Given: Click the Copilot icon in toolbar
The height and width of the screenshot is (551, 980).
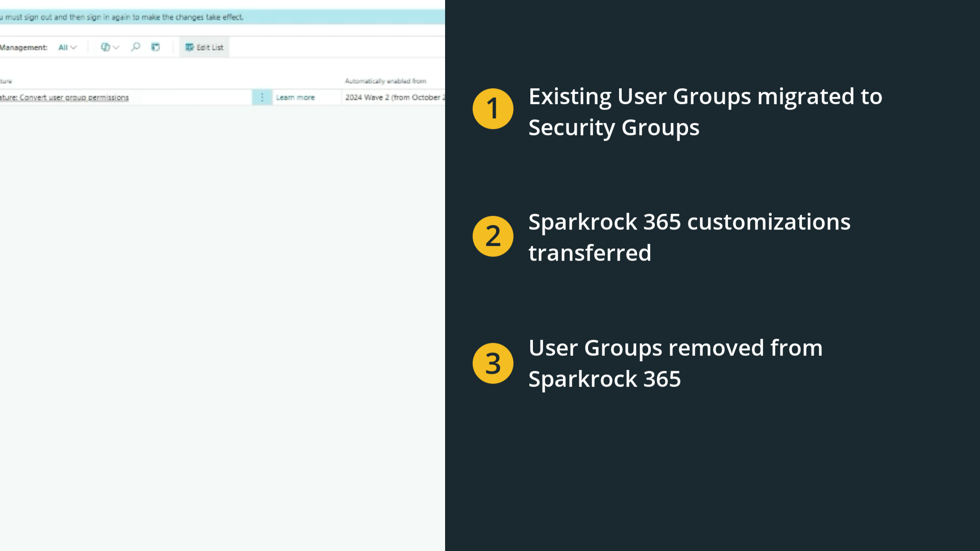Looking at the screenshot, I should [105, 47].
